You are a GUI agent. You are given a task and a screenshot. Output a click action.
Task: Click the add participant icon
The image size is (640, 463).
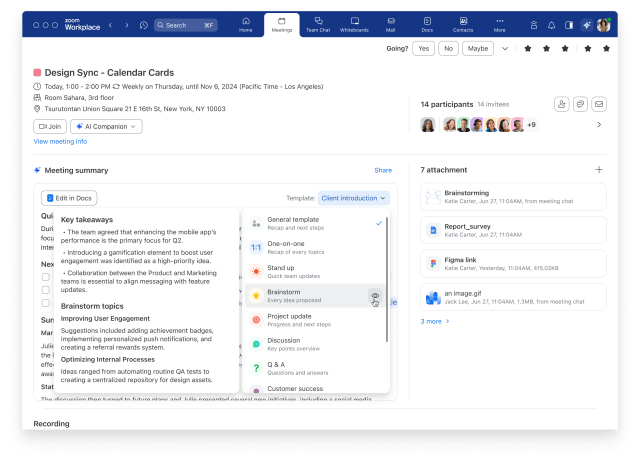point(561,104)
